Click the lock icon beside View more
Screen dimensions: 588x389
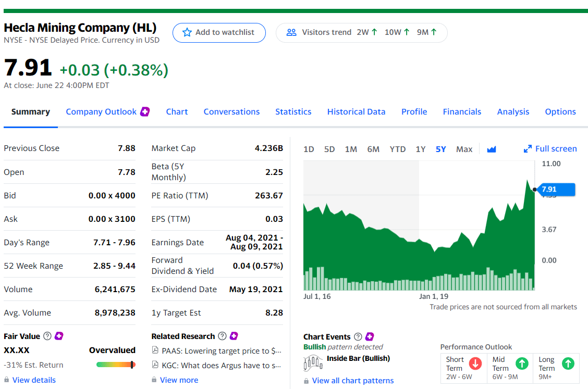[154, 380]
